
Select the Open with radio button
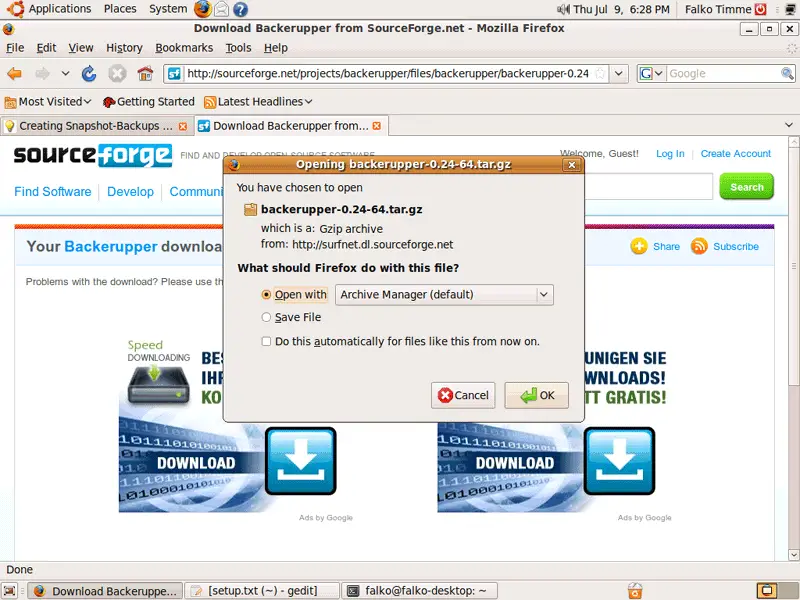(x=266, y=295)
